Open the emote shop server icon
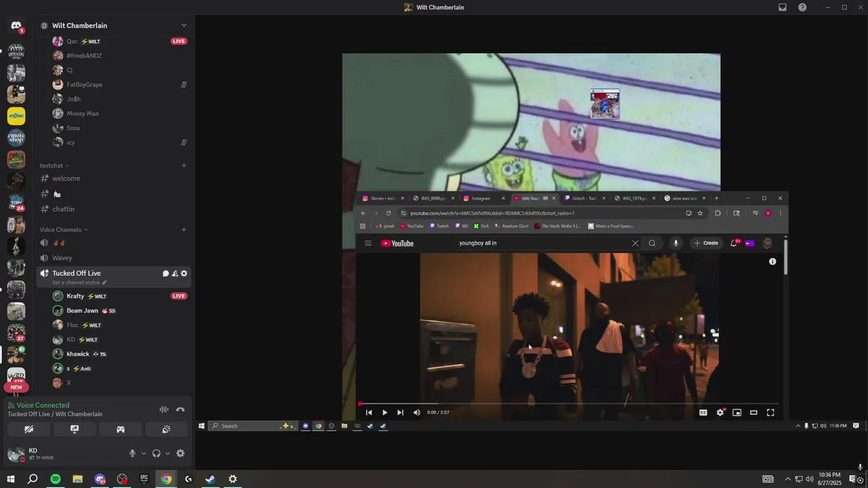The width and height of the screenshot is (868, 488). click(16, 138)
